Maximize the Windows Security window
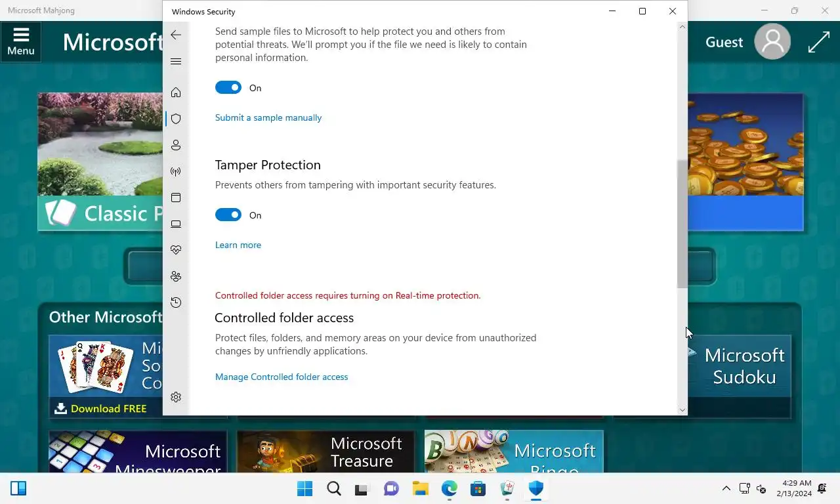The width and height of the screenshot is (840, 504). click(x=642, y=11)
